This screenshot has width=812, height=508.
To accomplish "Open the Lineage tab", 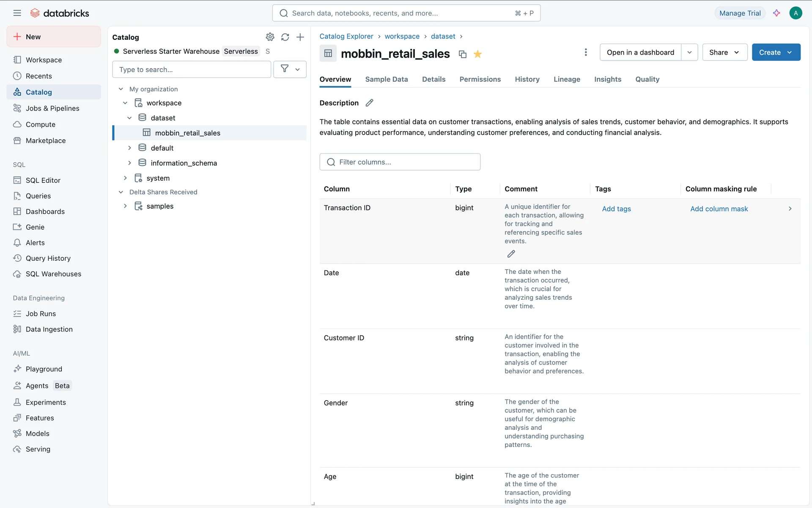I will (x=567, y=79).
